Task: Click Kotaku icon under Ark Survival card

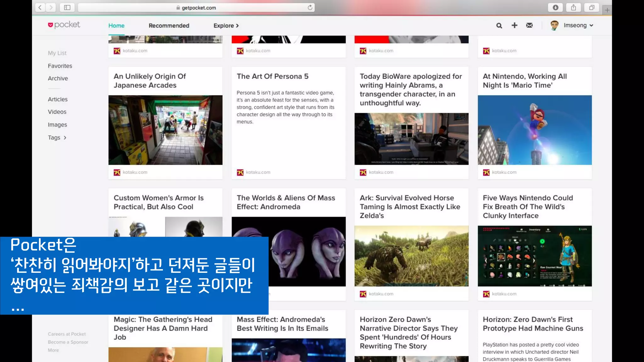Action: click(363, 294)
